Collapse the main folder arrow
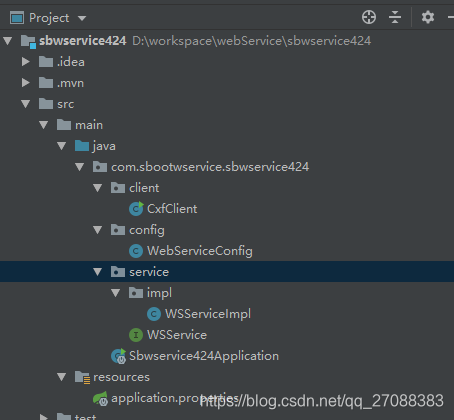This screenshot has height=420, width=454. [x=44, y=125]
